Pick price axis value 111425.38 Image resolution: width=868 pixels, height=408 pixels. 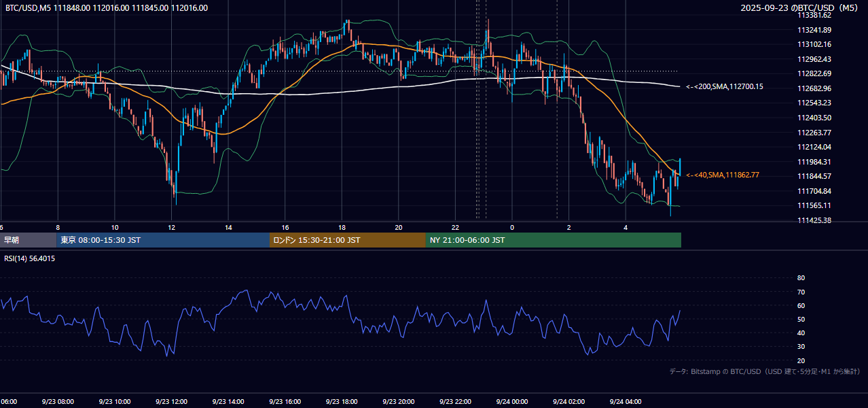coord(814,220)
